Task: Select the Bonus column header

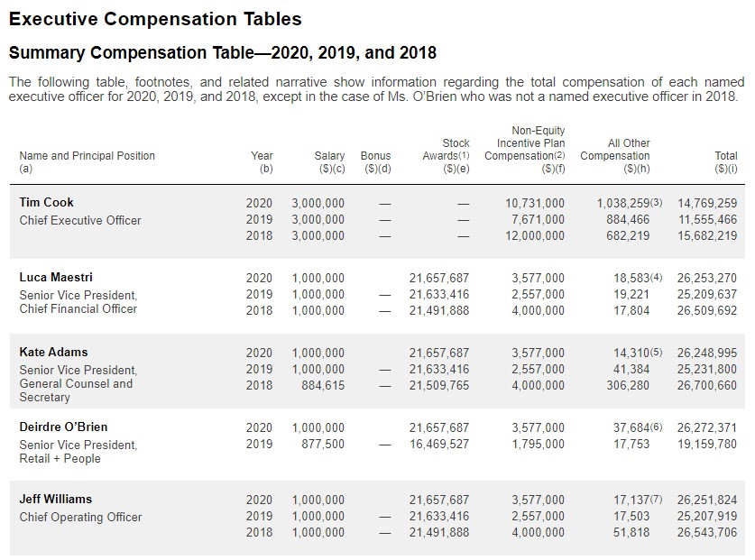Action: click(x=375, y=156)
